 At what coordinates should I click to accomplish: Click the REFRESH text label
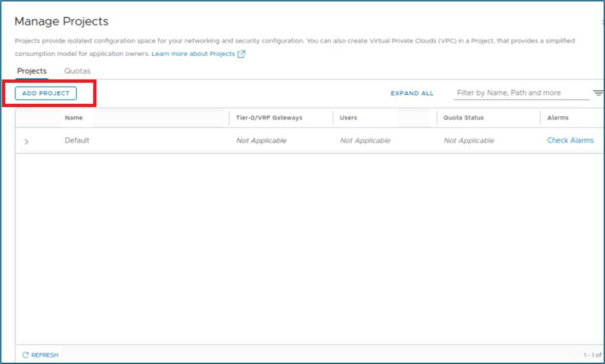(44, 354)
